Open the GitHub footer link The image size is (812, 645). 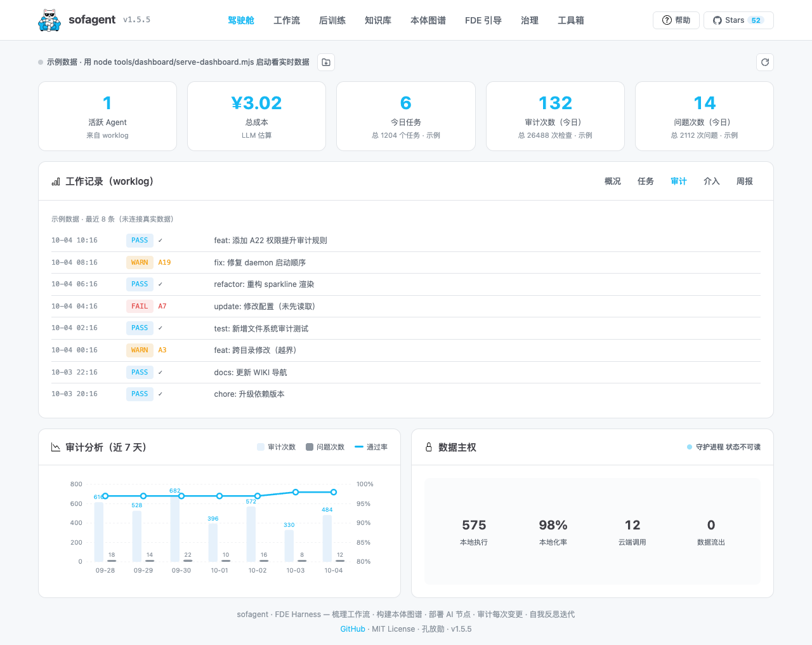(353, 629)
